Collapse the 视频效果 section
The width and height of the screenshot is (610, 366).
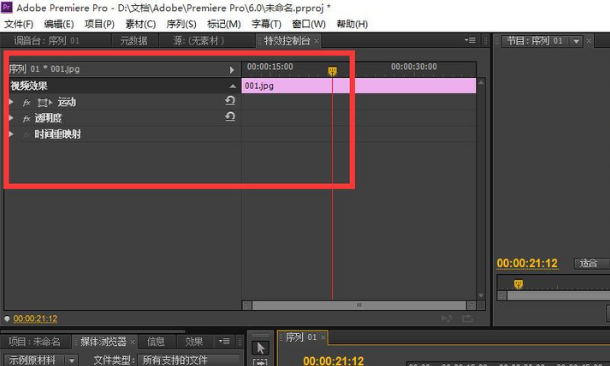[x=233, y=86]
